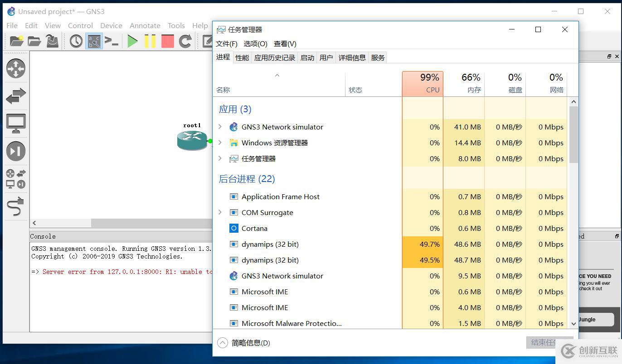Viewport: 622px width, 364px height.
Task: Open the Annotate menu in GNS3
Action: point(145,25)
